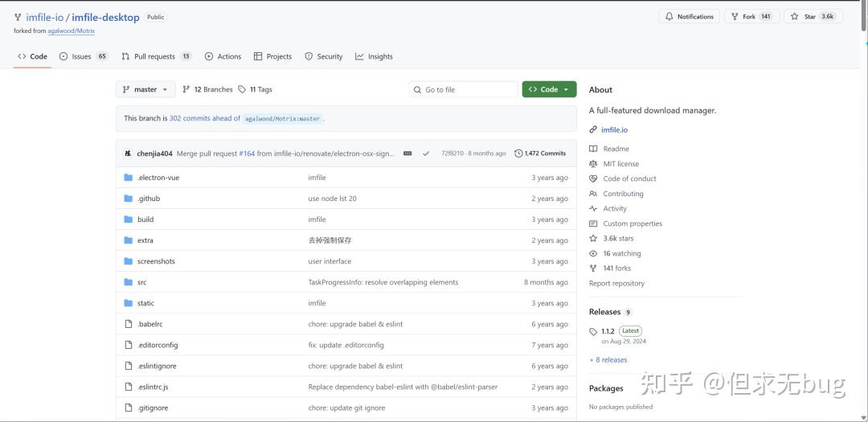
Task: Click the src folder icon
Action: pos(129,282)
